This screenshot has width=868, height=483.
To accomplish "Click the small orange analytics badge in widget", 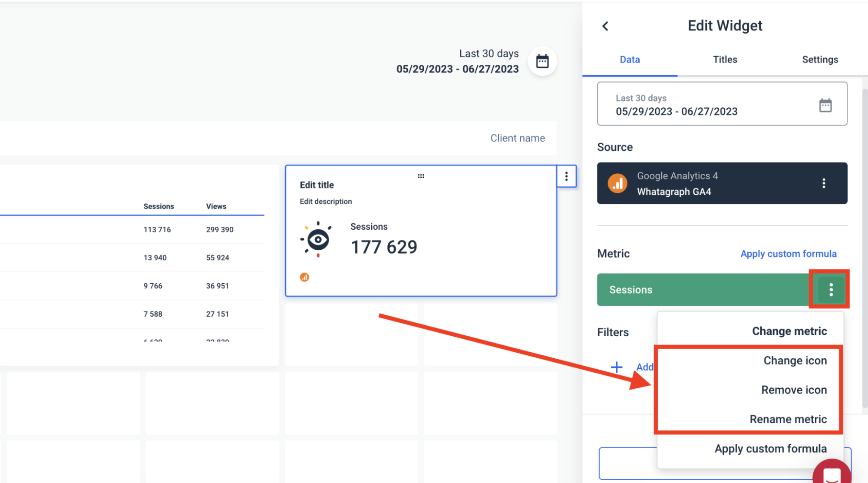I will [304, 277].
